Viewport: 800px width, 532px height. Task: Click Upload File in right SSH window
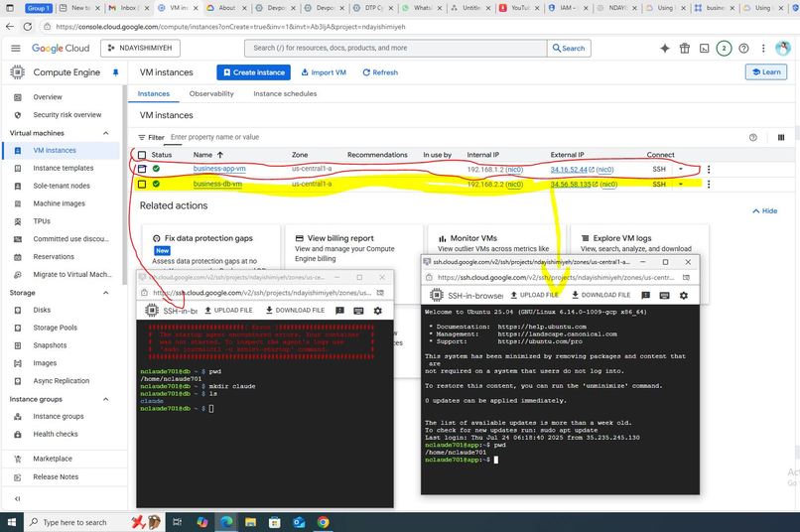(534, 296)
